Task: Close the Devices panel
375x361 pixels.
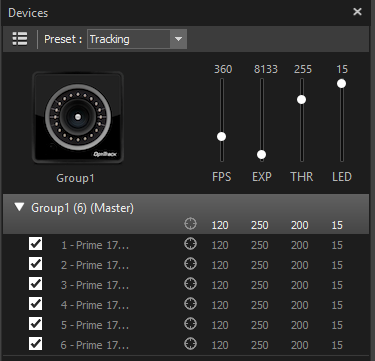Action: click(357, 12)
